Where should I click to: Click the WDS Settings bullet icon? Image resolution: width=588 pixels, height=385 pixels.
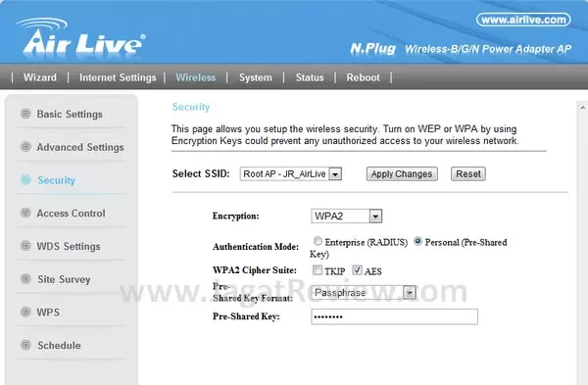(x=25, y=246)
